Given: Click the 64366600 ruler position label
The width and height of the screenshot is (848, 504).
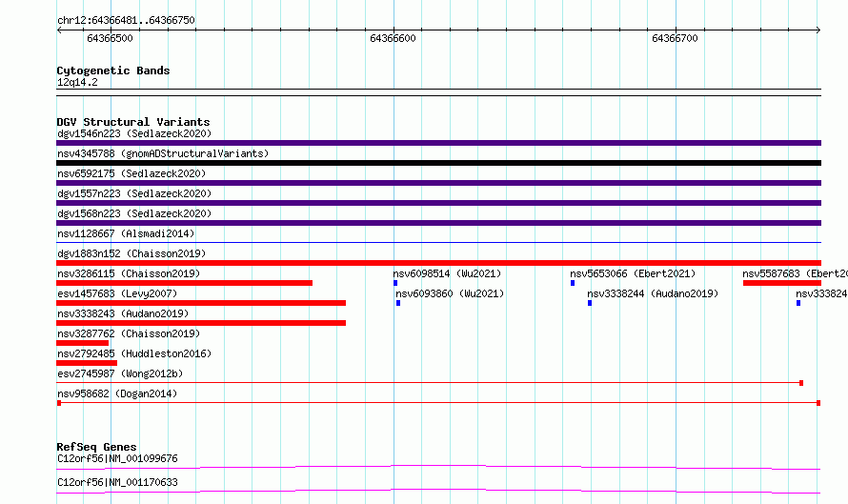Looking at the screenshot, I should point(393,38).
